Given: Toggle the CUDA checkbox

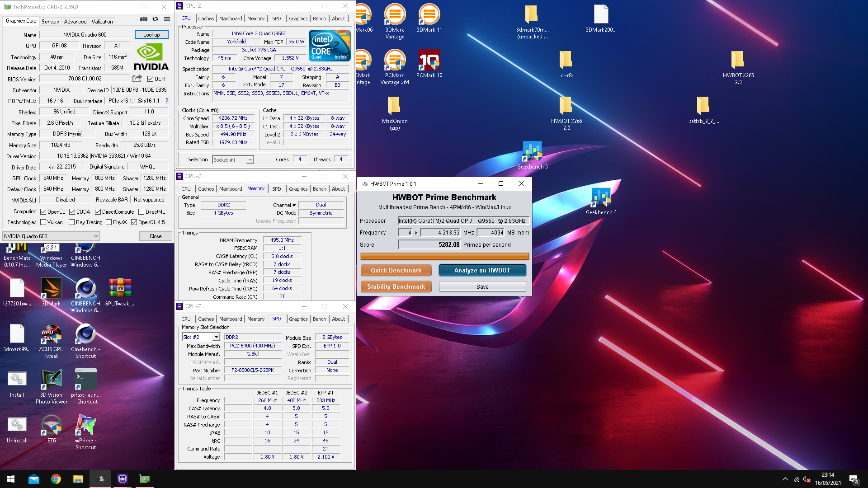Looking at the screenshot, I should pos(72,211).
